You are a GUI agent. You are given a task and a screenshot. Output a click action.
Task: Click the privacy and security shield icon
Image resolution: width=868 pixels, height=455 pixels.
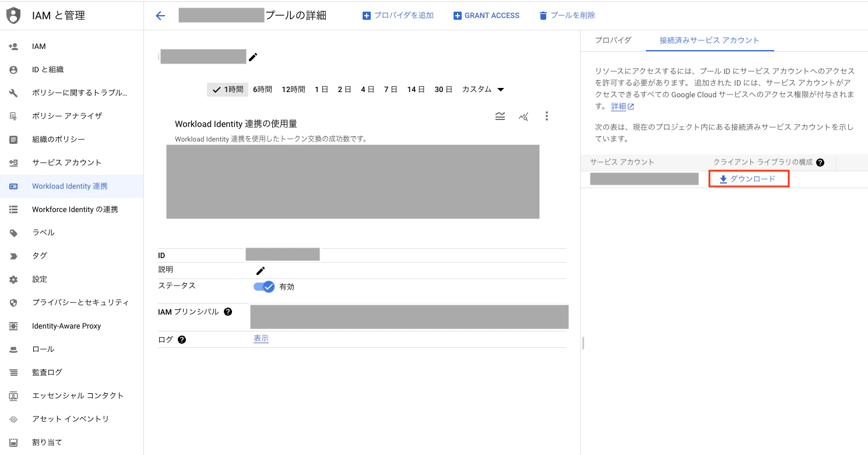[x=13, y=302]
